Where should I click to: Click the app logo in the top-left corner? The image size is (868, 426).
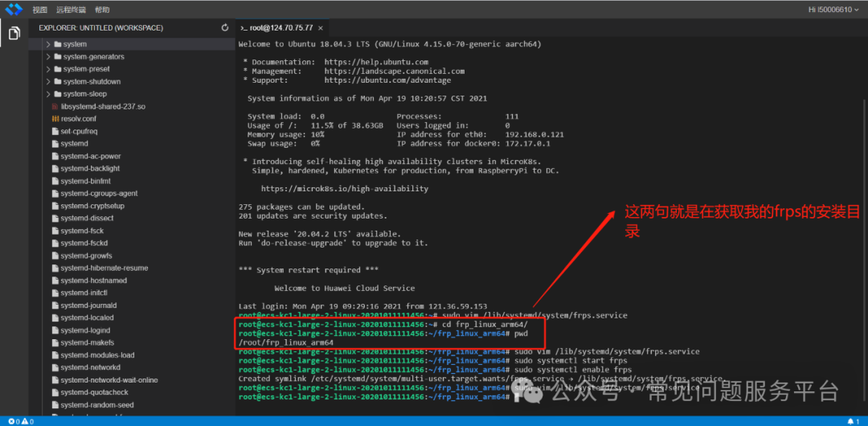coord(14,9)
